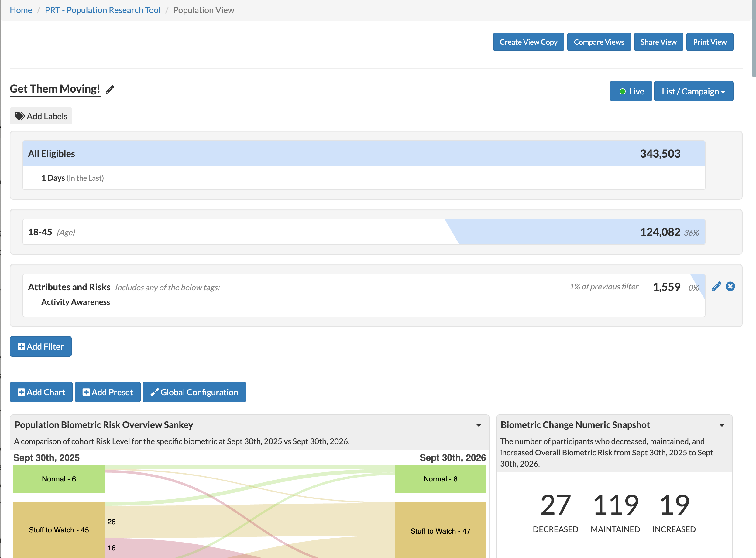The height and width of the screenshot is (558, 756).
Task: Select the All Eligibles filter row
Action: tap(364, 154)
